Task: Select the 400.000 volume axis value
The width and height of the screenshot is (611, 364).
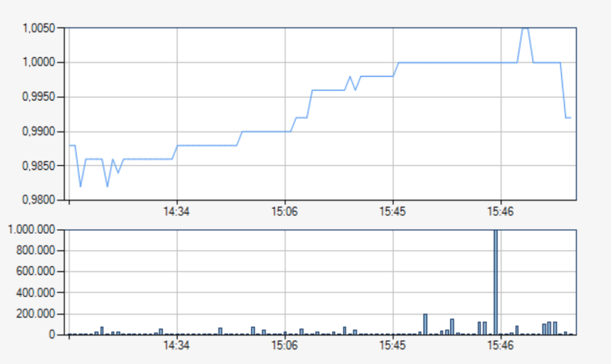Action: 35,292
